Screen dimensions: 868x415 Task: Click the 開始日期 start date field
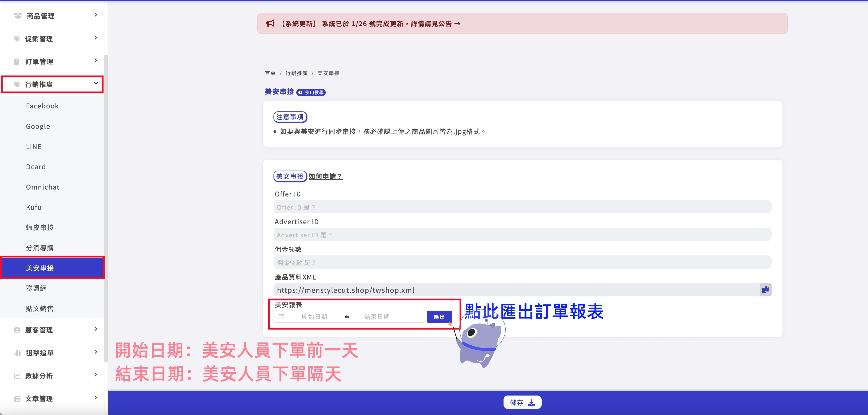314,317
